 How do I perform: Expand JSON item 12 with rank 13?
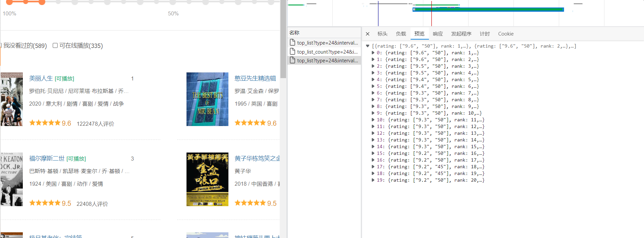pyautogui.click(x=373, y=133)
